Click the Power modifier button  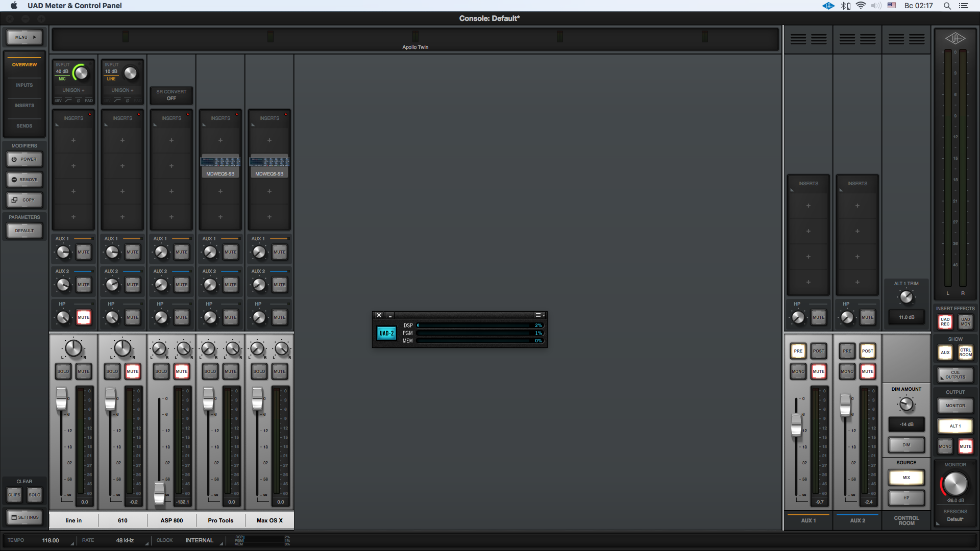[x=24, y=159]
